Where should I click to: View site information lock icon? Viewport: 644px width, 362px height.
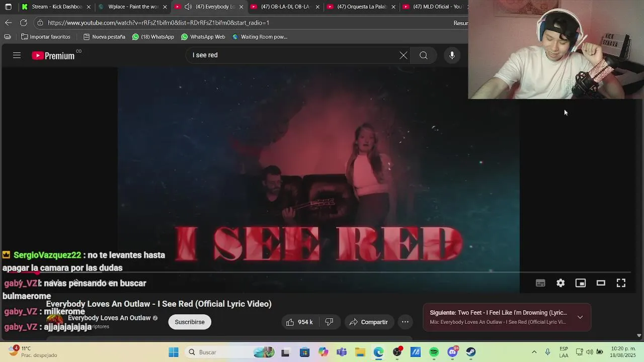pos(40,23)
